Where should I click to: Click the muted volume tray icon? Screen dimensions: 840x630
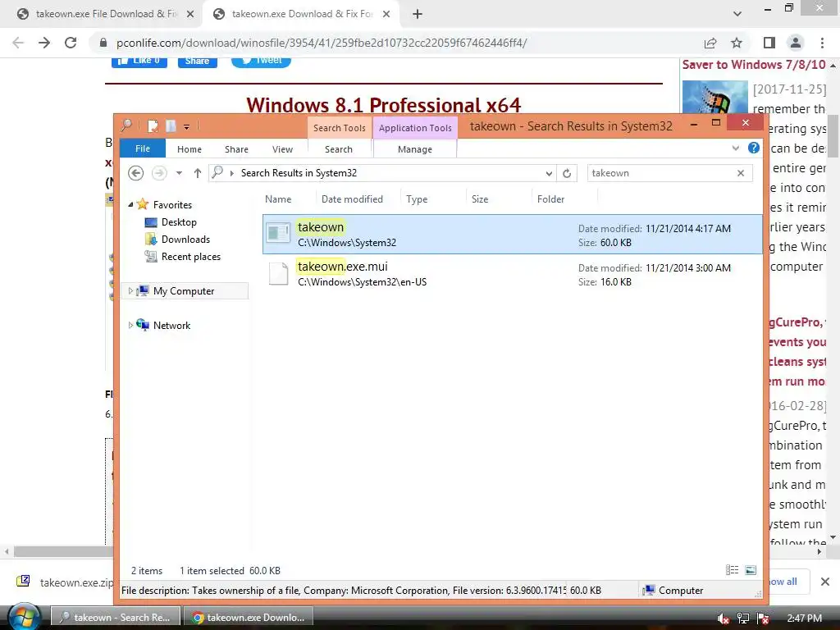coord(723,619)
